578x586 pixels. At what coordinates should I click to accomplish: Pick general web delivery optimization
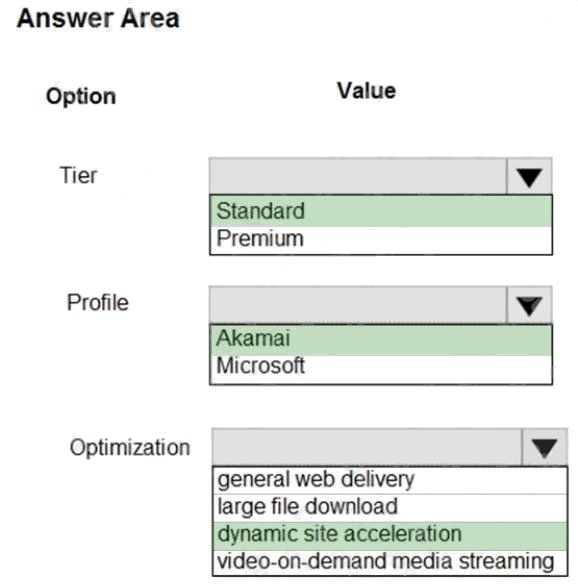tap(390, 480)
